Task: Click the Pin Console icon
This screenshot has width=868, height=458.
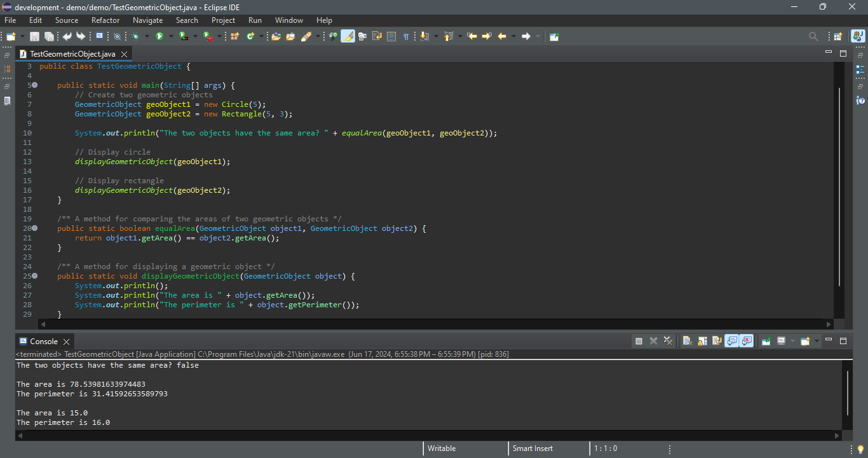Action: point(766,341)
